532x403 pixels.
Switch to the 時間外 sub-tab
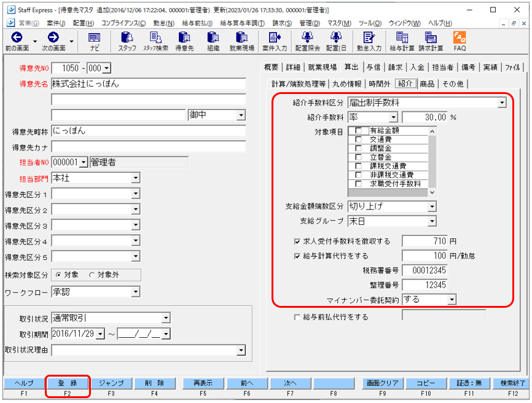pyautogui.click(x=379, y=84)
